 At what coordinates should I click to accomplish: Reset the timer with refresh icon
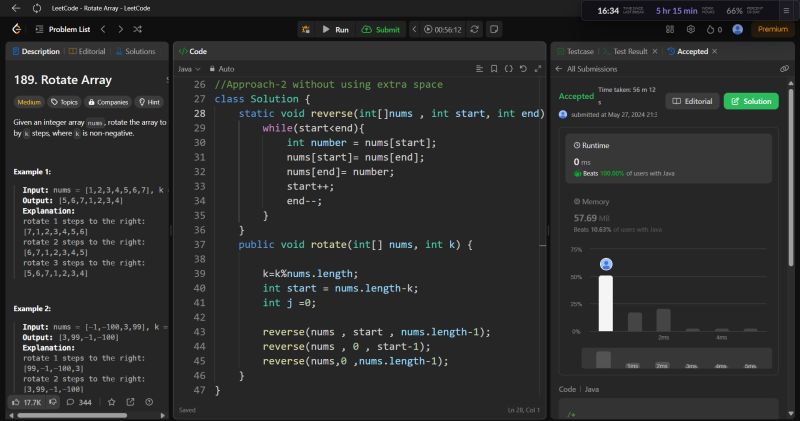click(474, 30)
